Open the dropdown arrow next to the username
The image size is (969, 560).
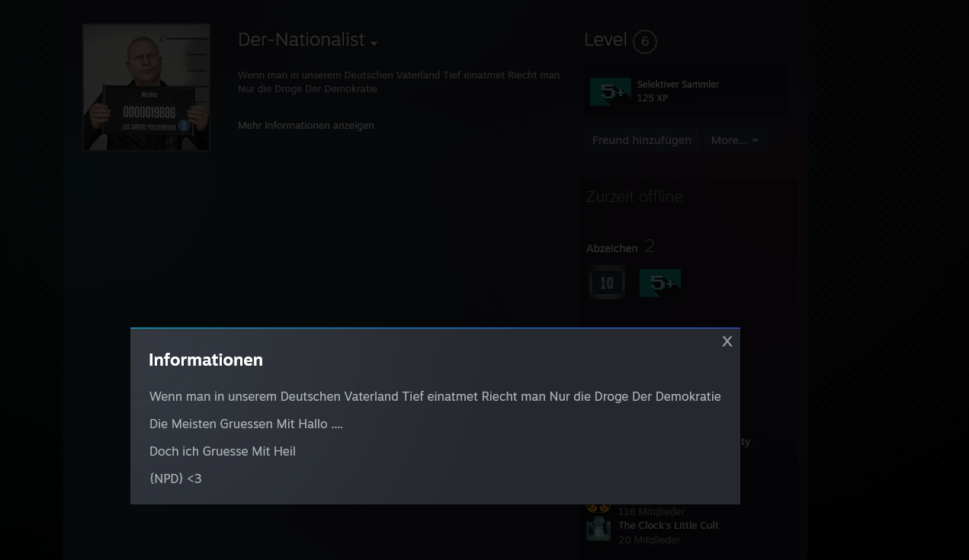[374, 44]
